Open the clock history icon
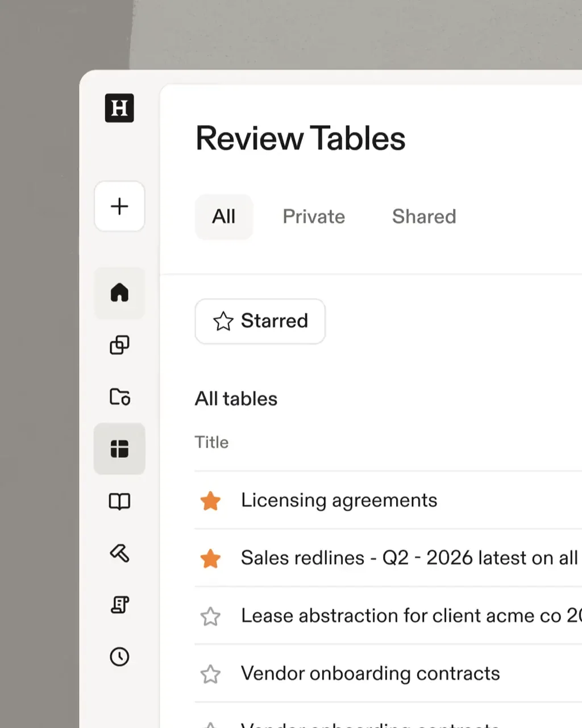This screenshot has width=582, height=728. [119, 657]
